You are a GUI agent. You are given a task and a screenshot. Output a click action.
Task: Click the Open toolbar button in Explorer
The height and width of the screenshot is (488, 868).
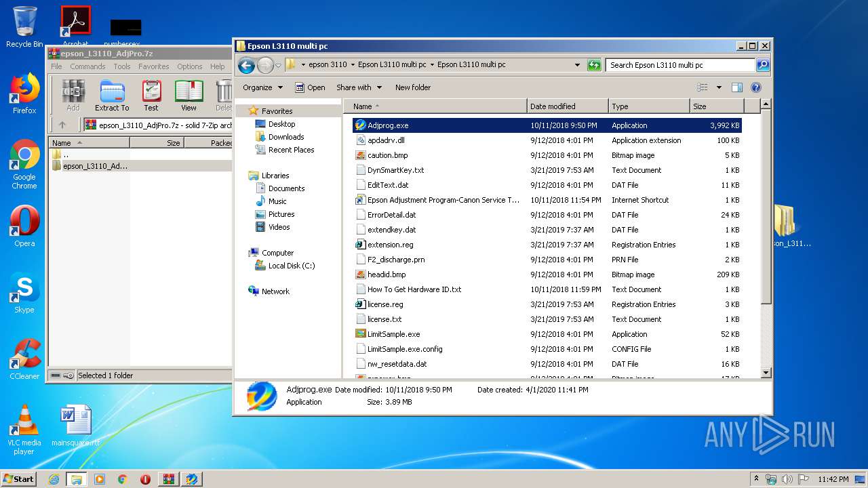310,87
